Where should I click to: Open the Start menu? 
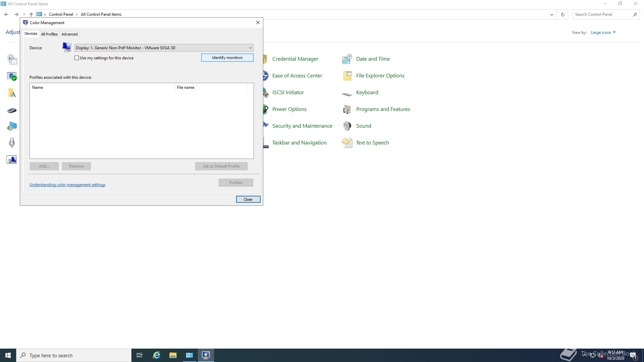[8, 355]
